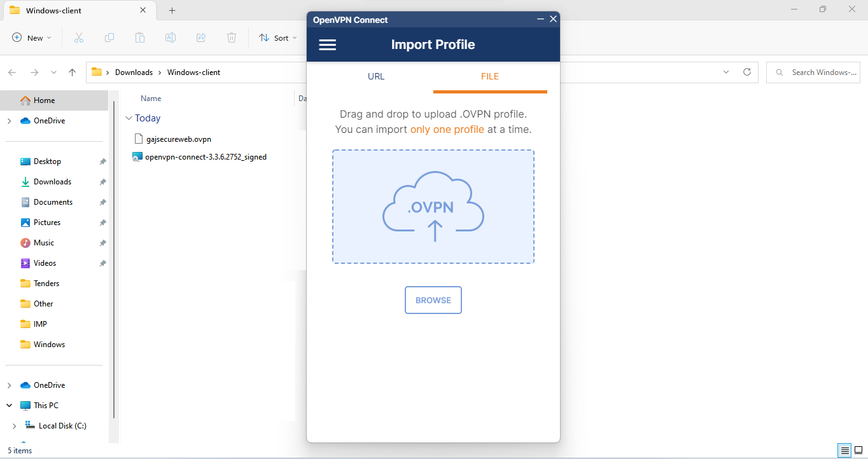This screenshot has width=868, height=459.
Task: Close the Windows-client tab
Action: pos(143,10)
